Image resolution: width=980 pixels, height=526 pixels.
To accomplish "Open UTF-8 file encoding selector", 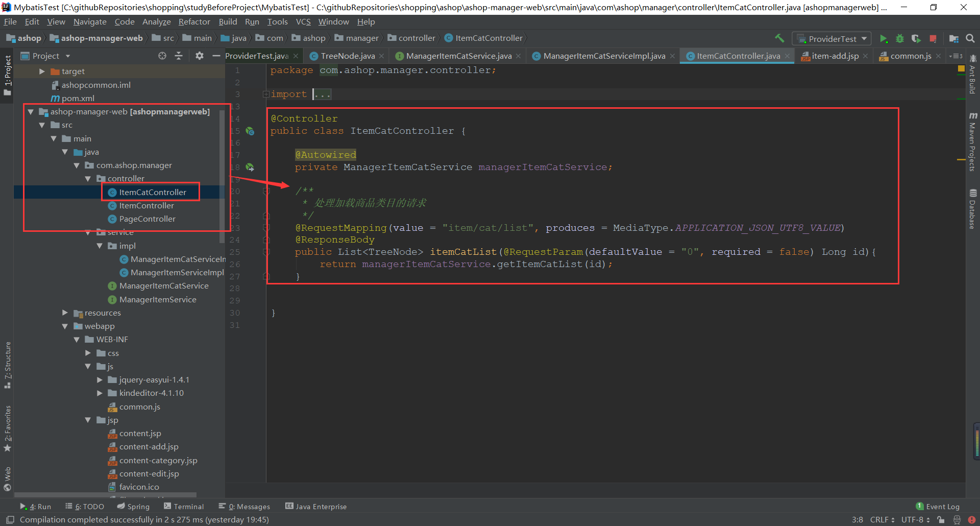I will [915, 520].
